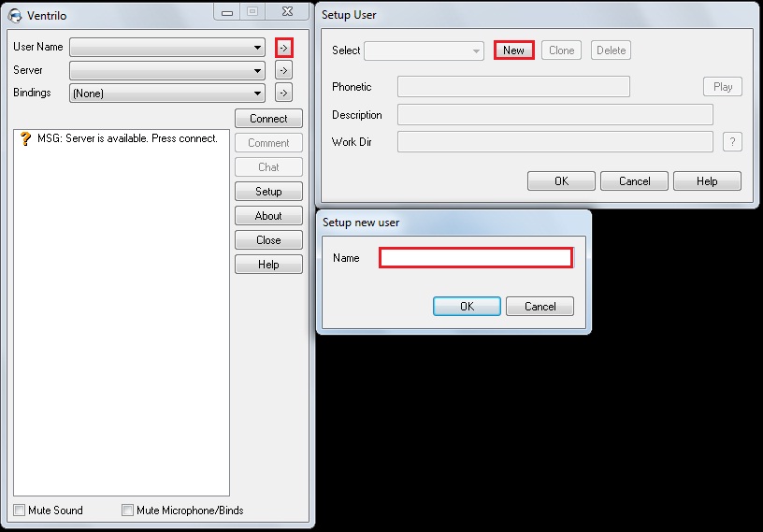Close the Ventrilo window with X
763x532 pixels.
tap(288, 11)
